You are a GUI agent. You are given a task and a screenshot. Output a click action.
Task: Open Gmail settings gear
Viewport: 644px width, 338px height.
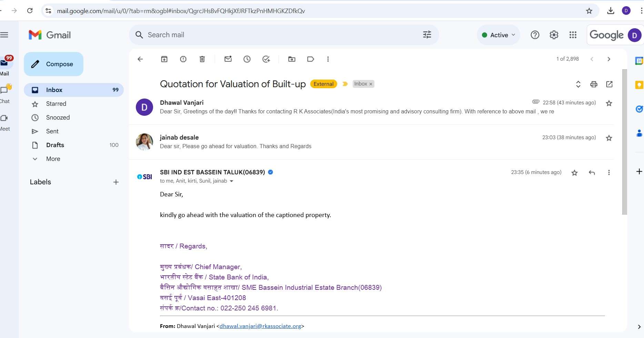click(x=554, y=35)
